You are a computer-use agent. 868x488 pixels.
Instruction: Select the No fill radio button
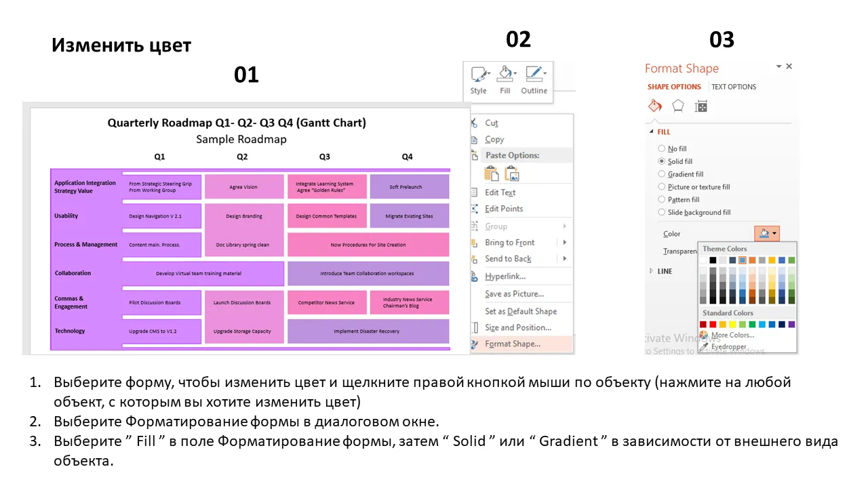(x=662, y=148)
